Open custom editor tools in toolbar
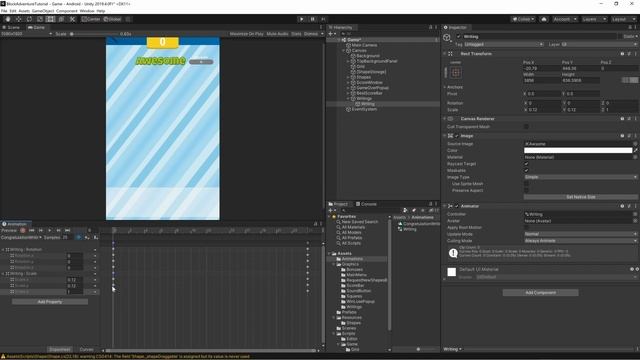The height and width of the screenshot is (360, 640). click(72, 19)
